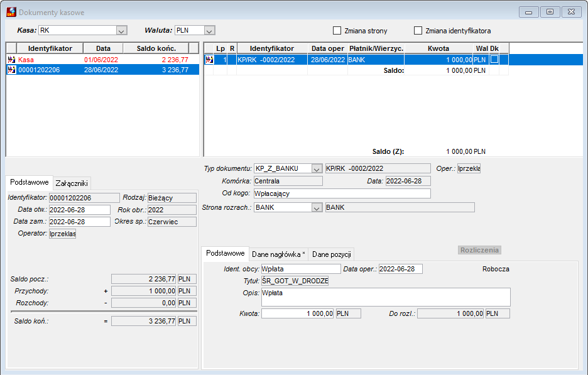Click the Saldo (Z) amount 1 000,00 PLN
Viewport: 588px width, 375px height.
coord(465,151)
